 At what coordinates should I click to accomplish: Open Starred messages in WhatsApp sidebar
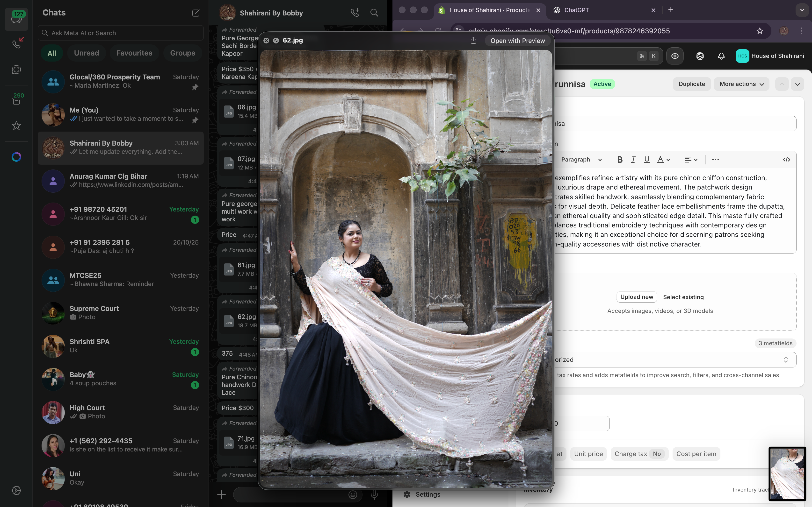coord(16,125)
